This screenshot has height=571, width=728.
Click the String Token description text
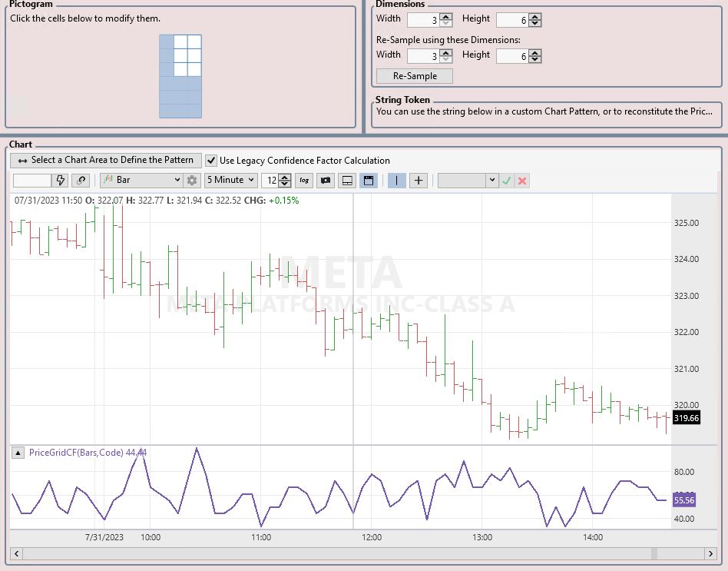pyautogui.click(x=544, y=111)
